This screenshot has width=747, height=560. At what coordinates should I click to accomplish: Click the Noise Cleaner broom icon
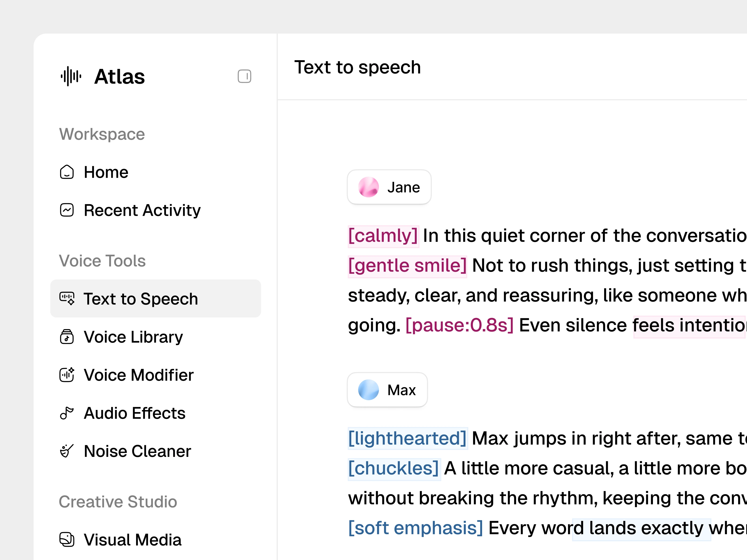click(67, 451)
